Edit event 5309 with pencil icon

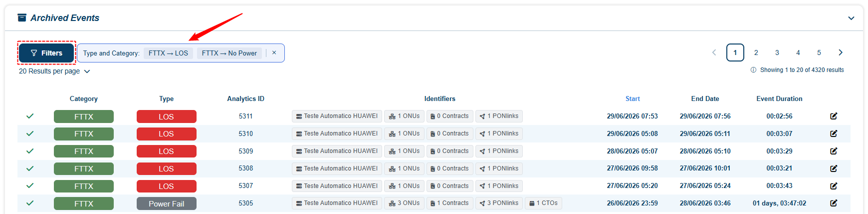click(834, 151)
